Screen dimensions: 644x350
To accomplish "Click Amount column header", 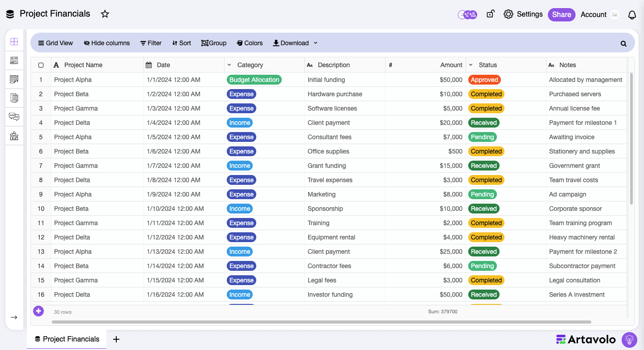I will tap(425, 65).
